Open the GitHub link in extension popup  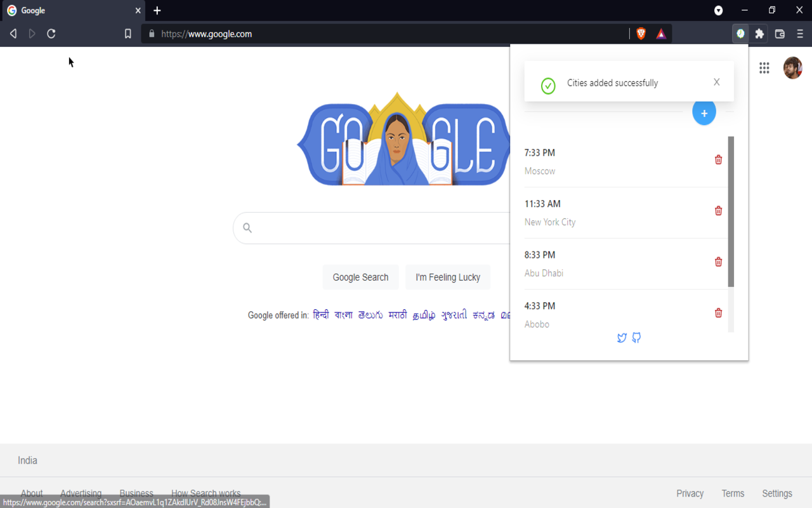point(636,338)
